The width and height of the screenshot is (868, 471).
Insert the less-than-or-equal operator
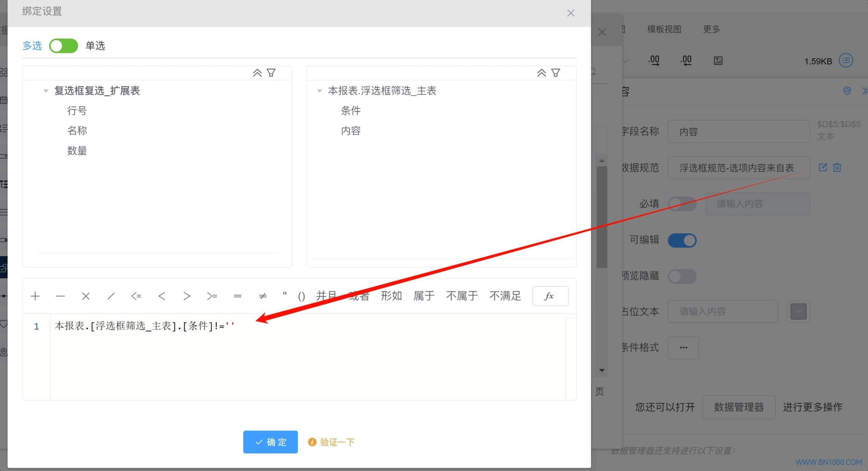pos(136,296)
